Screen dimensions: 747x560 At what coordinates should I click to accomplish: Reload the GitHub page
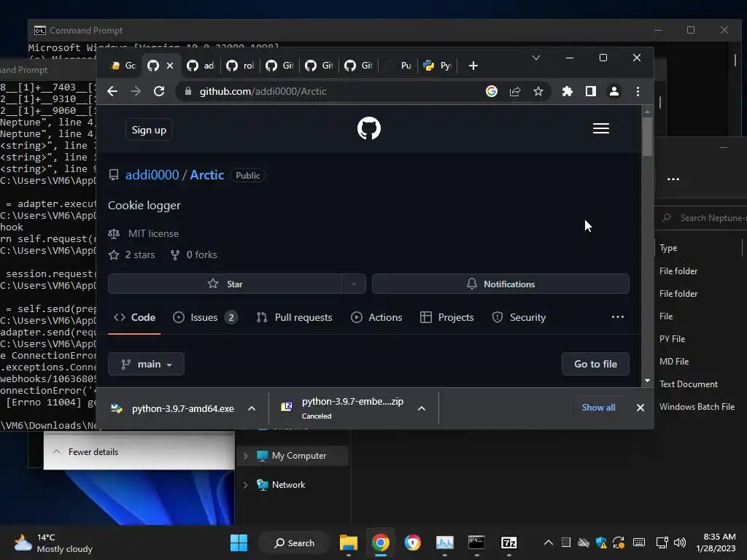[x=159, y=91]
